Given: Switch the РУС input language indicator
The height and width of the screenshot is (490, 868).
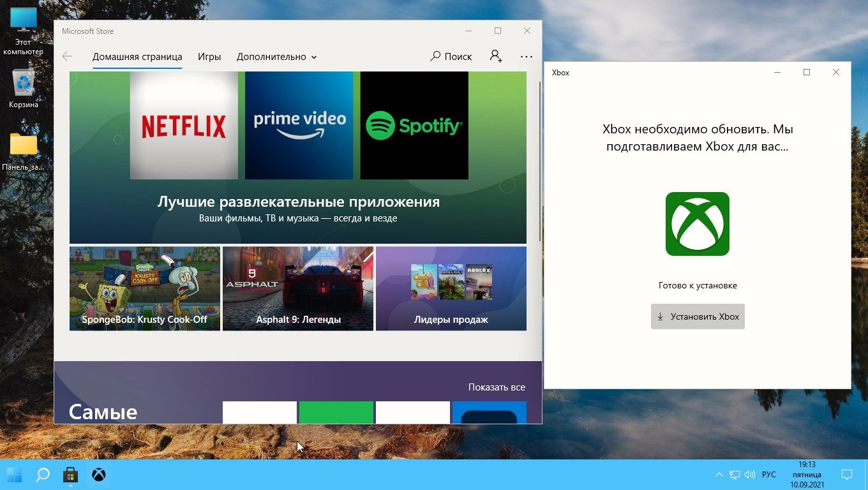Looking at the screenshot, I should [x=769, y=475].
